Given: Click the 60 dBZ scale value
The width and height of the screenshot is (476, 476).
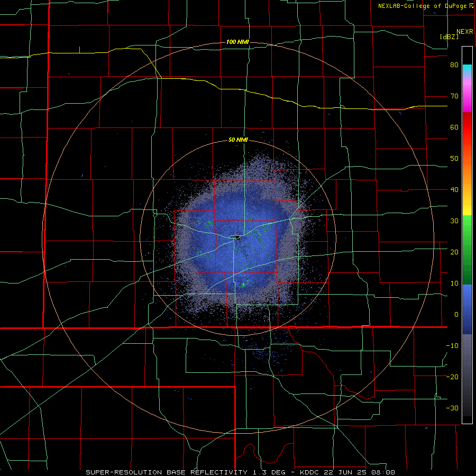Looking at the screenshot, I should (x=454, y=127).
